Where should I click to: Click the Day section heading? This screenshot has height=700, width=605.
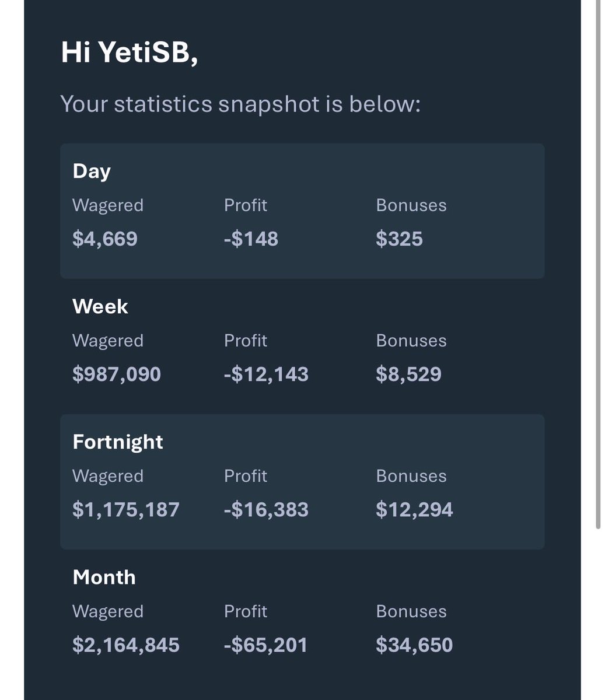pos(92,171)
